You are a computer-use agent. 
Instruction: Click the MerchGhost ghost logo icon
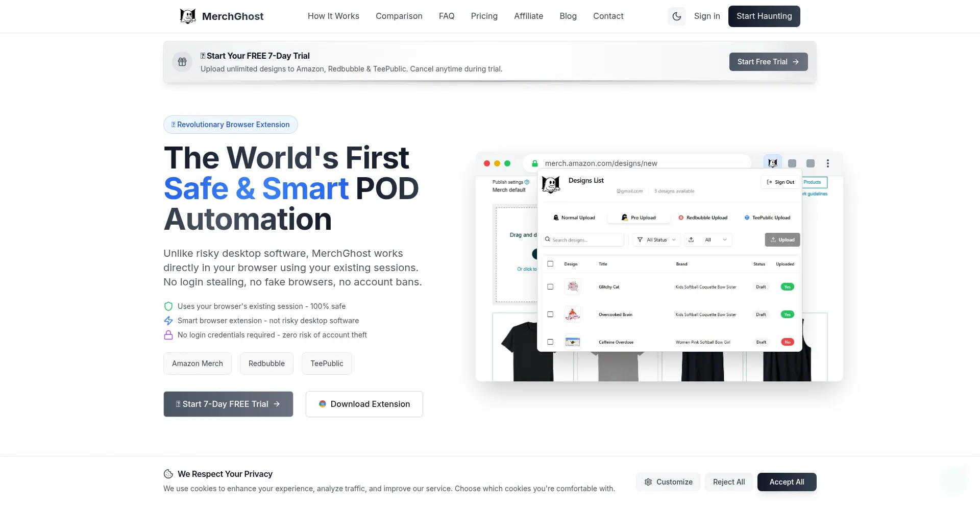tap(188, 16)
